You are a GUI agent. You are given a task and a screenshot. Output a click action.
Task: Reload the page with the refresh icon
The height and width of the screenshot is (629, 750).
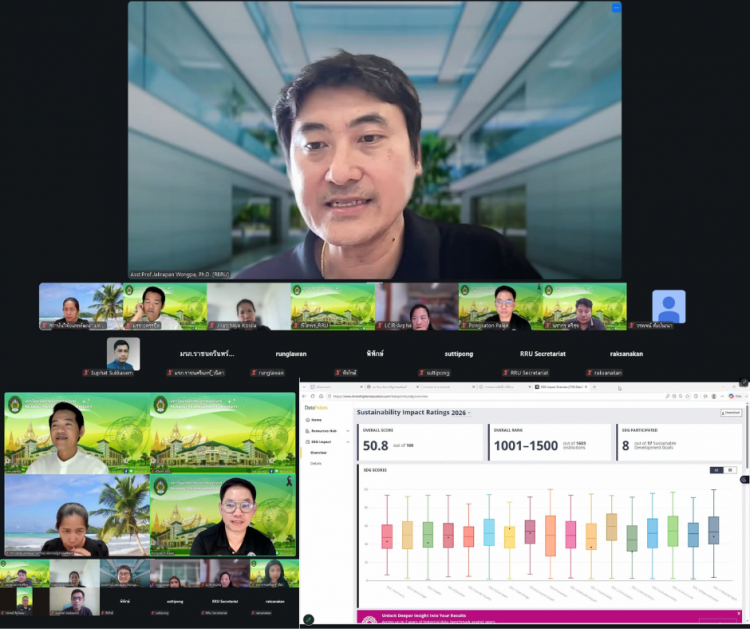[x=313, y=396]
